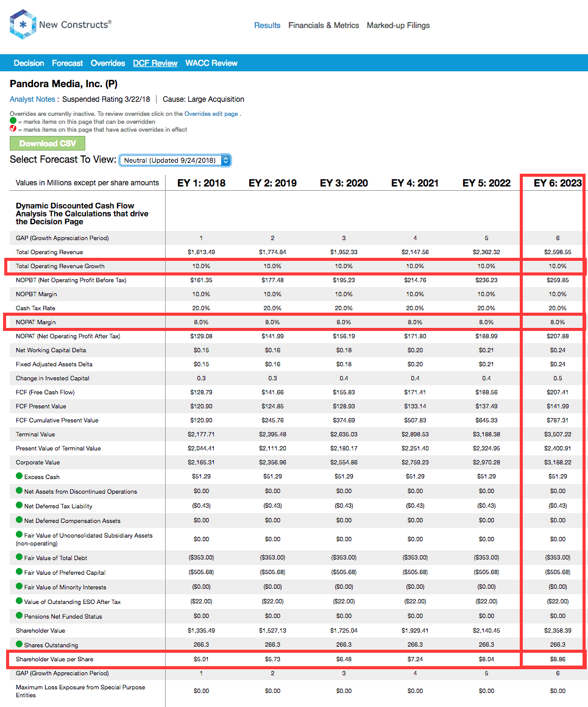
Task: Click the Total Operating Revenue row label
Action: pos(49,252)
